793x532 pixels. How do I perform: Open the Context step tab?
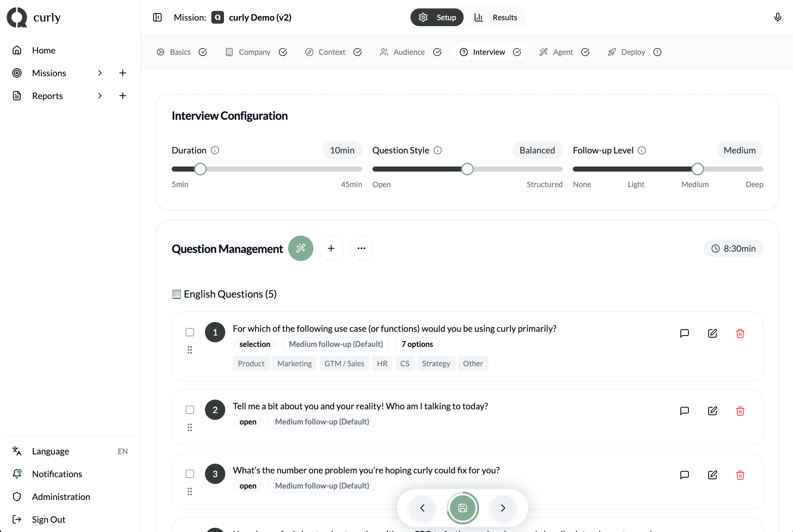(x=333, y=52)
